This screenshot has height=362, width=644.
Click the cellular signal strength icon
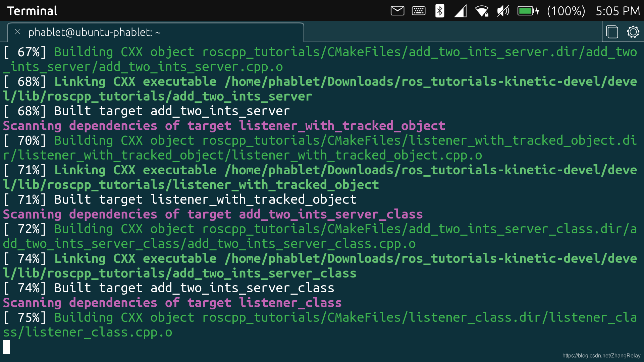(x=461, y=11)
